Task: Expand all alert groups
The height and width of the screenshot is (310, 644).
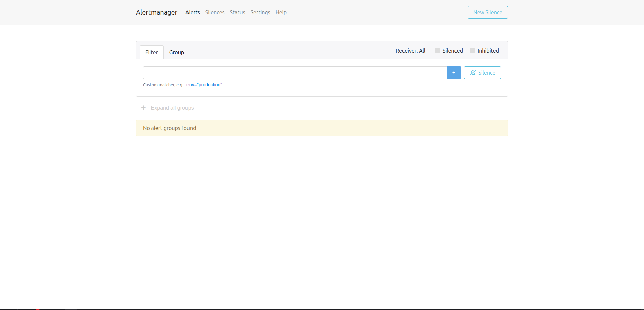Action: [168, 108]
